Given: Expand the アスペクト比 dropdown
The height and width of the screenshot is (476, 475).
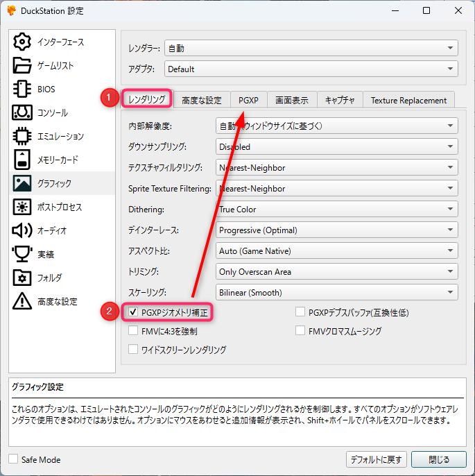Looking at the screenshot, I should click(x=337, y=250).
